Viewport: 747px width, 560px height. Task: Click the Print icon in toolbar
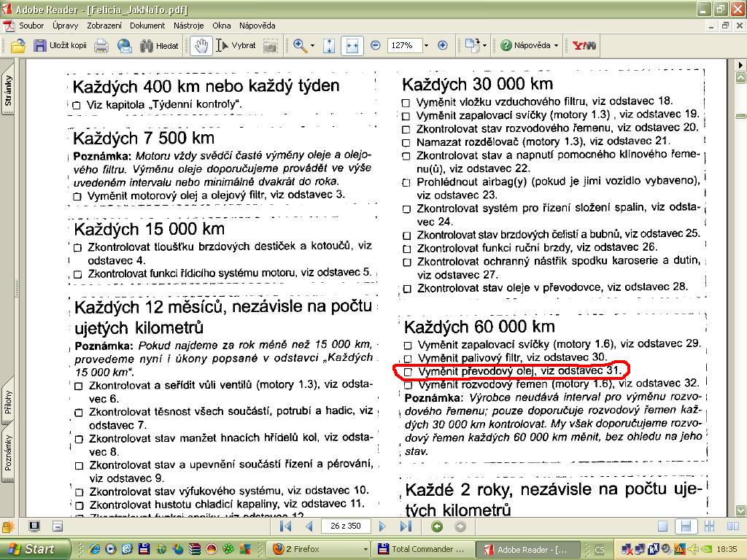coord(101,45)
